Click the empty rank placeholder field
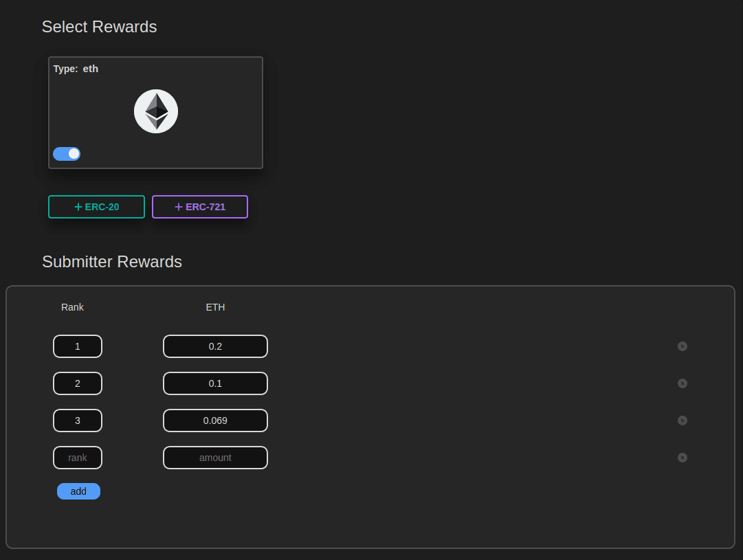This screenshot has width=743, height=560. coord(78,458)
